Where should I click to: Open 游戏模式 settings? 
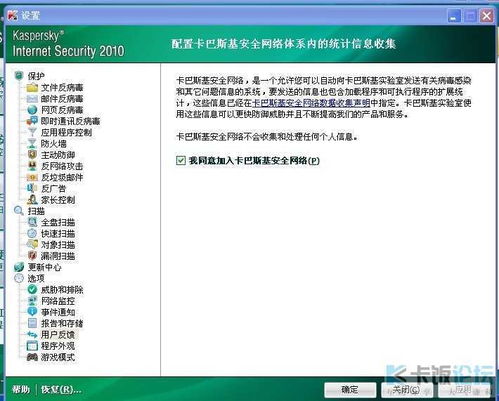tap(58, 357)
